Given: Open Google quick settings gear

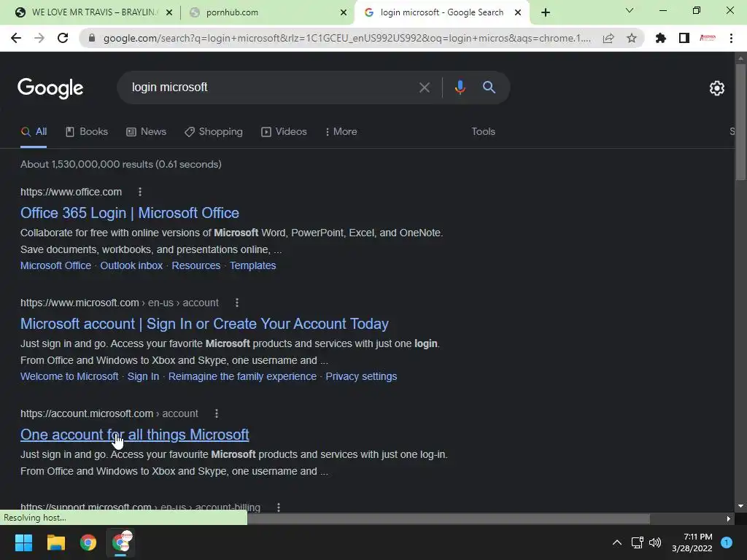Looking at the screenshot, I should tap(717, 88).
